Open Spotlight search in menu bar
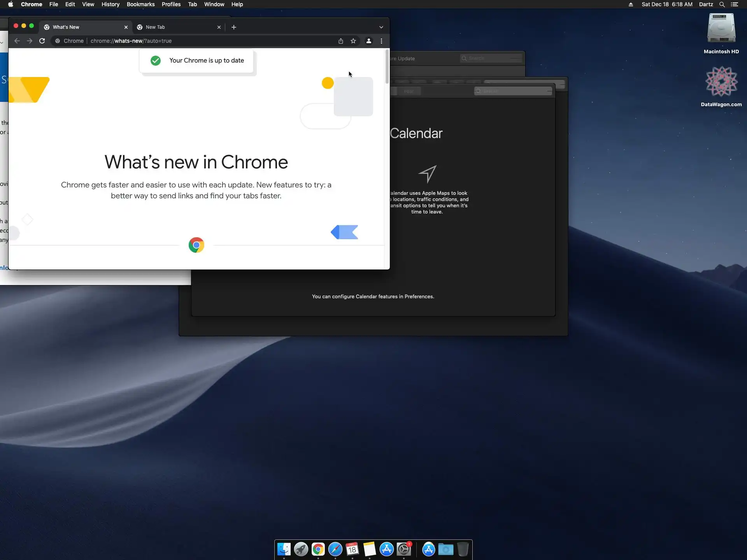 click(722, 4)
